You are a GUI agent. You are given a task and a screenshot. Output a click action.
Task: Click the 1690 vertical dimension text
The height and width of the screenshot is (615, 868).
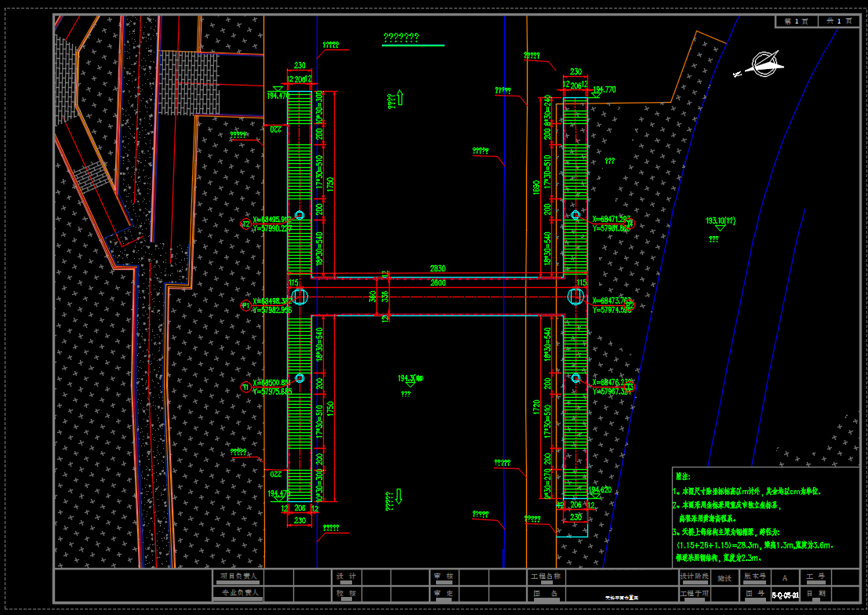pos(536,186)
